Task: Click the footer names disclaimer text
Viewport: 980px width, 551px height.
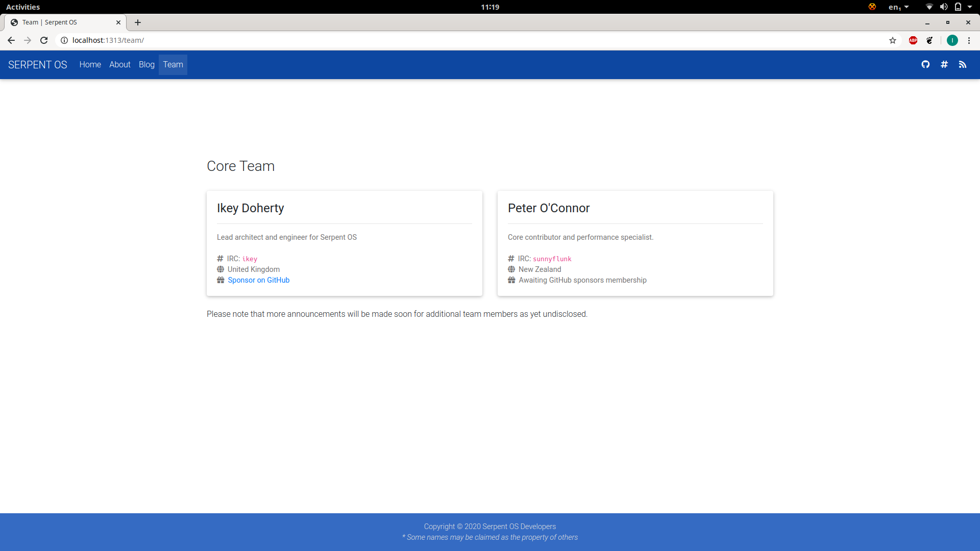Action: pos(490,537)
